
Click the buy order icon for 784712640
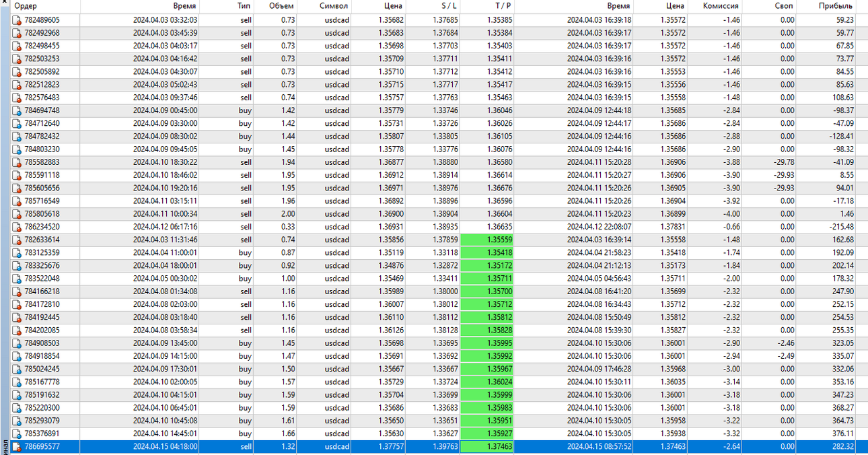coord(17,124)
